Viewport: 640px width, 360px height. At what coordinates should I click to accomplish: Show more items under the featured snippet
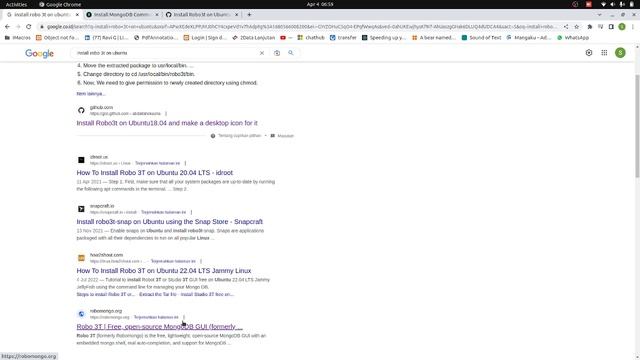click(91, 93)
